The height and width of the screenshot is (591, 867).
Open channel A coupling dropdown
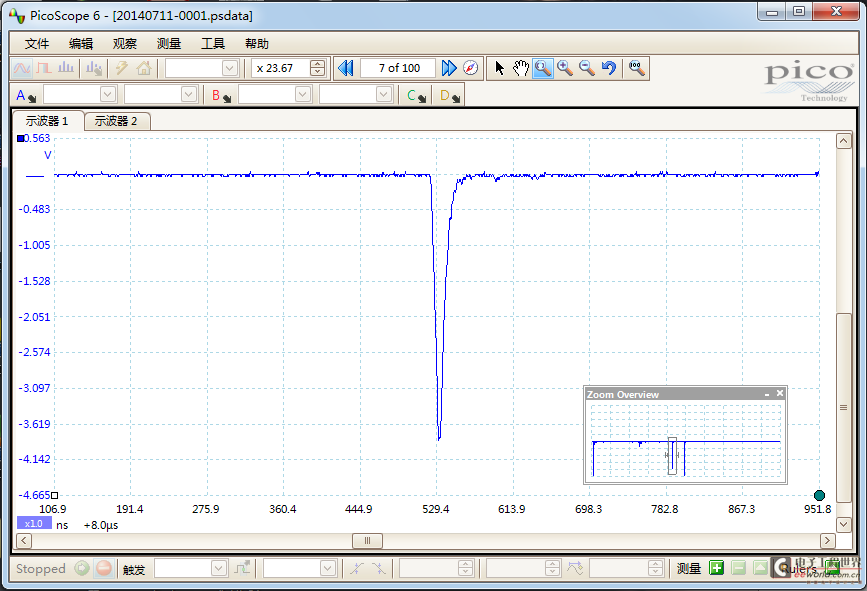190,95
